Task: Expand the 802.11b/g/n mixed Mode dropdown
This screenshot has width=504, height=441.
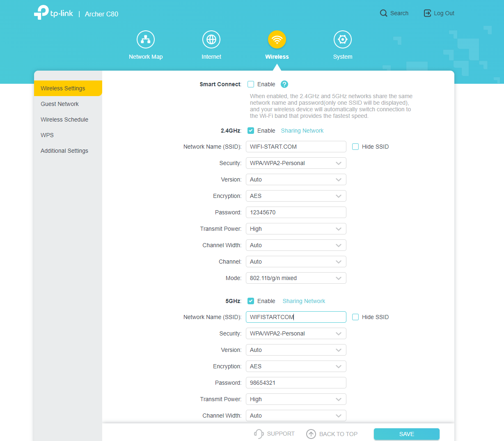Action: coord(296,278)
